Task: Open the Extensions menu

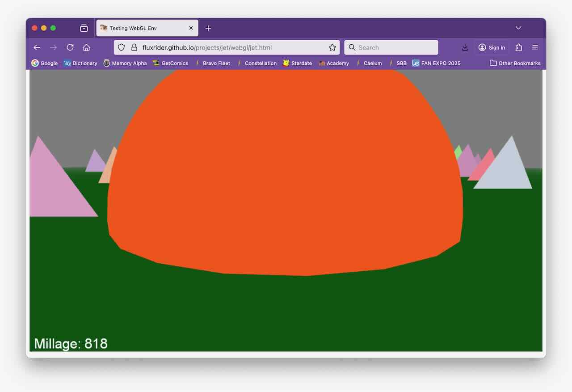Action: click(519, 47)
